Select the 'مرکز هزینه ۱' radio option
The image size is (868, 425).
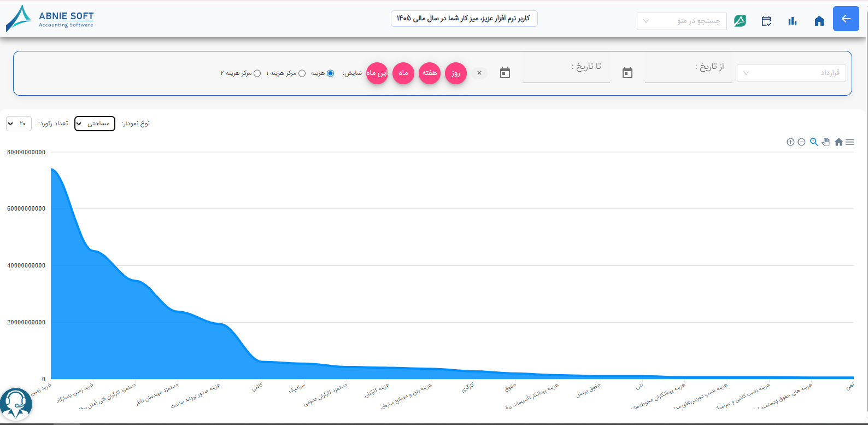click(302, 73)
